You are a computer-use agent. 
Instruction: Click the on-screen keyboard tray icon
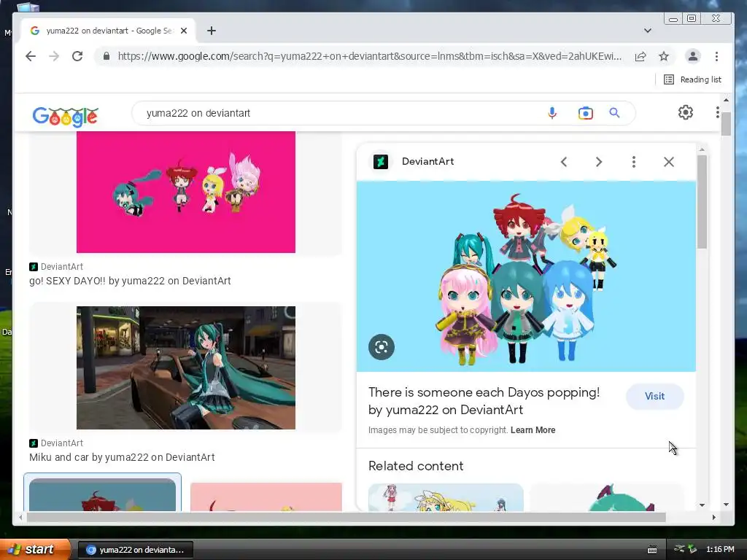(x=652, y=550)
